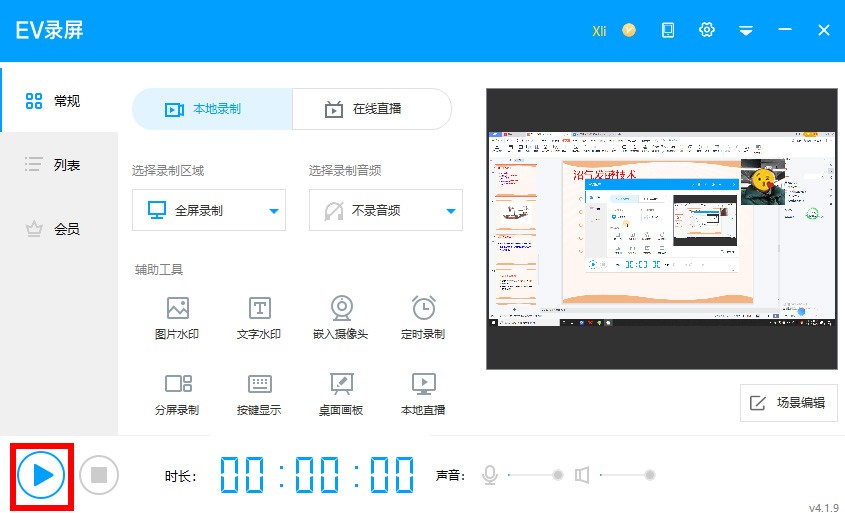Click the microphone icon beside 声音
The image size is (845, 513).
(490, 475)
